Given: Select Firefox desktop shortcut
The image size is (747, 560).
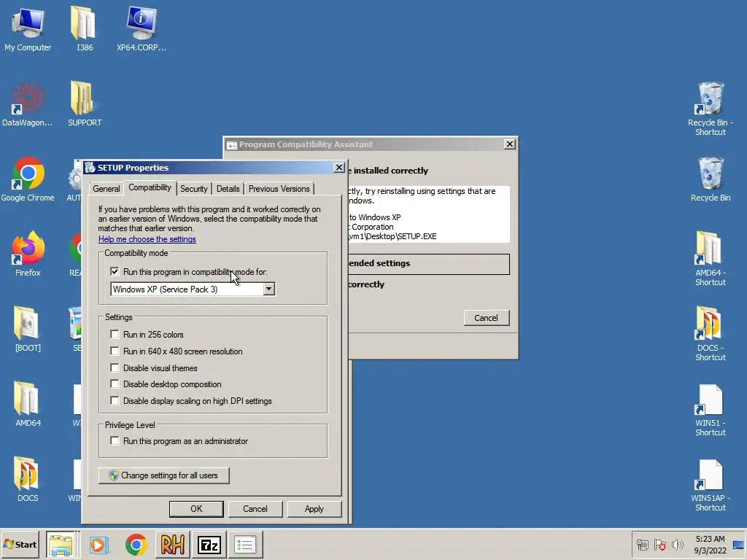Looking at the screenshot, I should (x=28, y=254).
